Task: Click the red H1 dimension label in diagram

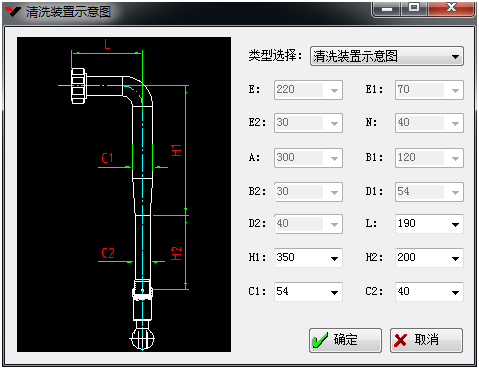Action: pos(176,150)
